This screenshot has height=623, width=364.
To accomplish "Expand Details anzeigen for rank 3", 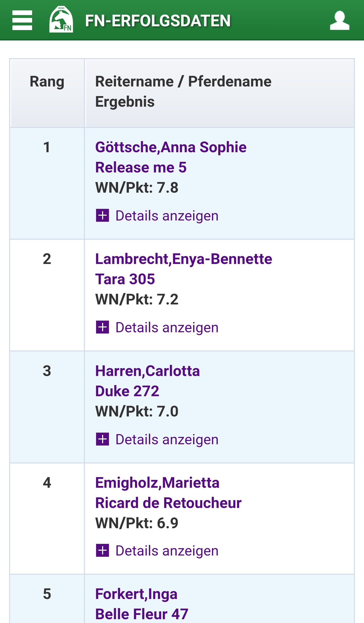I will pyautogui.click(x=167, y=440).
